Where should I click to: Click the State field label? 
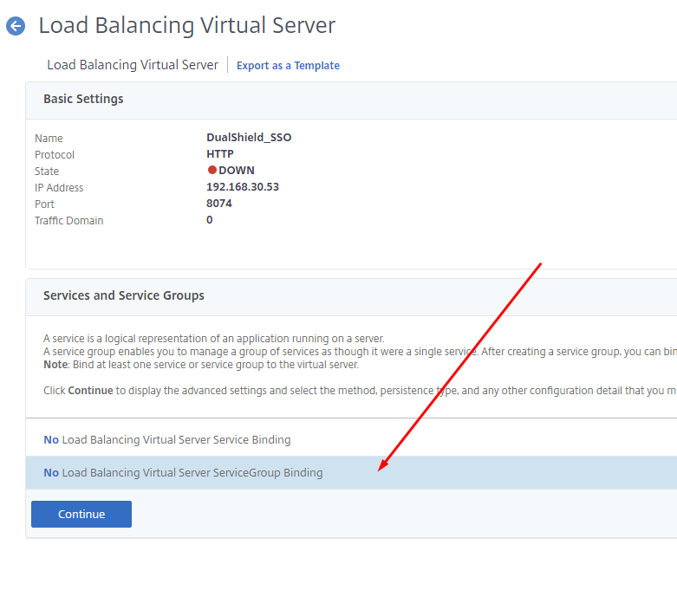(47, 172)
